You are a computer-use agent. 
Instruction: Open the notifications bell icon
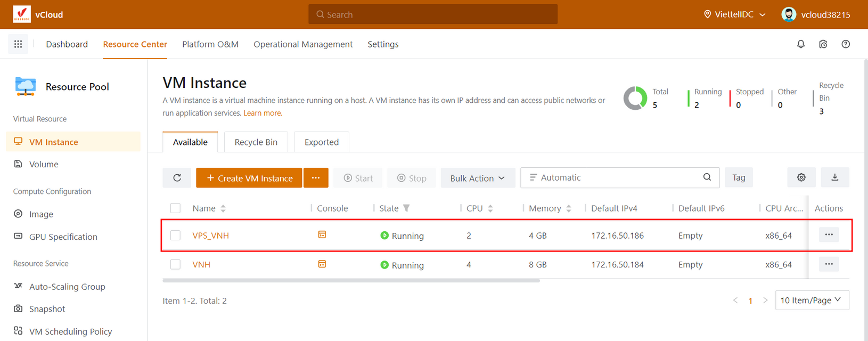pyautogui.click(x=800, y=44)
